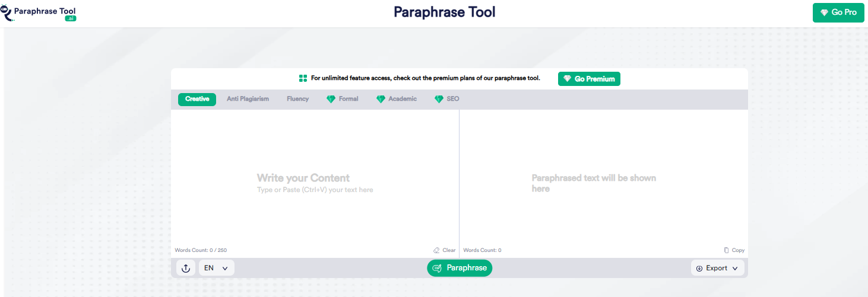Switch to Anti Plagiarism mode
Image resolution: width=868 pixels, height=297 pixels.
pos(248,99)
